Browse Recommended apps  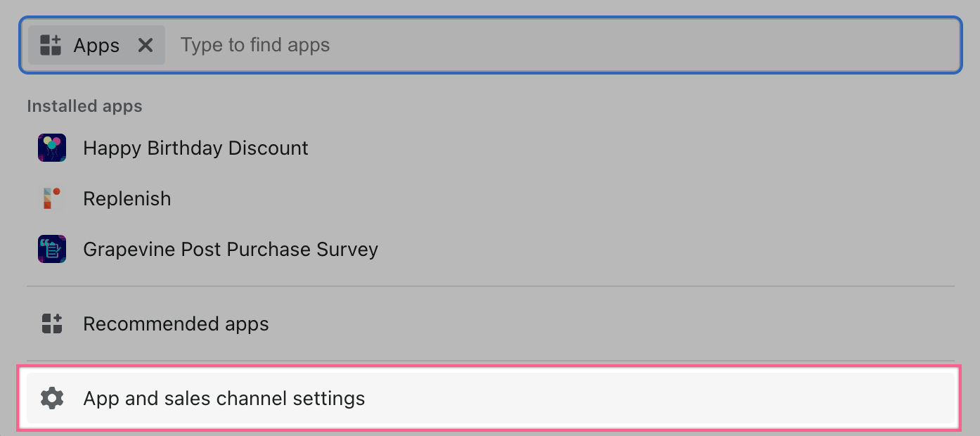point(176,324)
